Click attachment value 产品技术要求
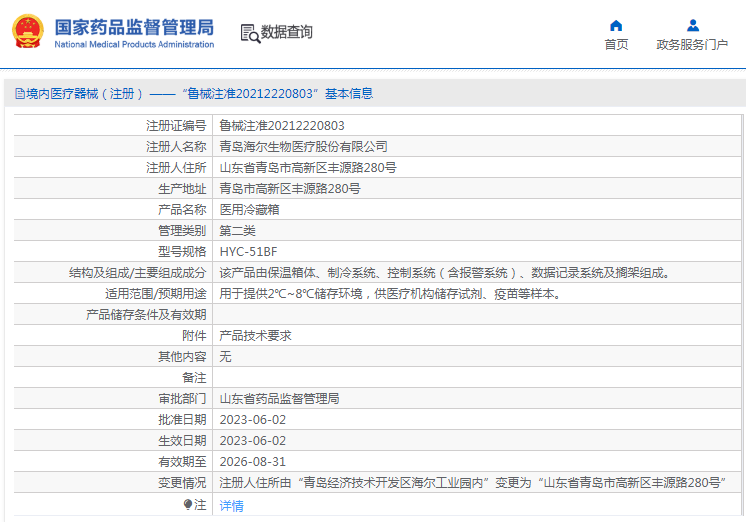The height and width of the screenshot is (522, 746). pos(255,336)
